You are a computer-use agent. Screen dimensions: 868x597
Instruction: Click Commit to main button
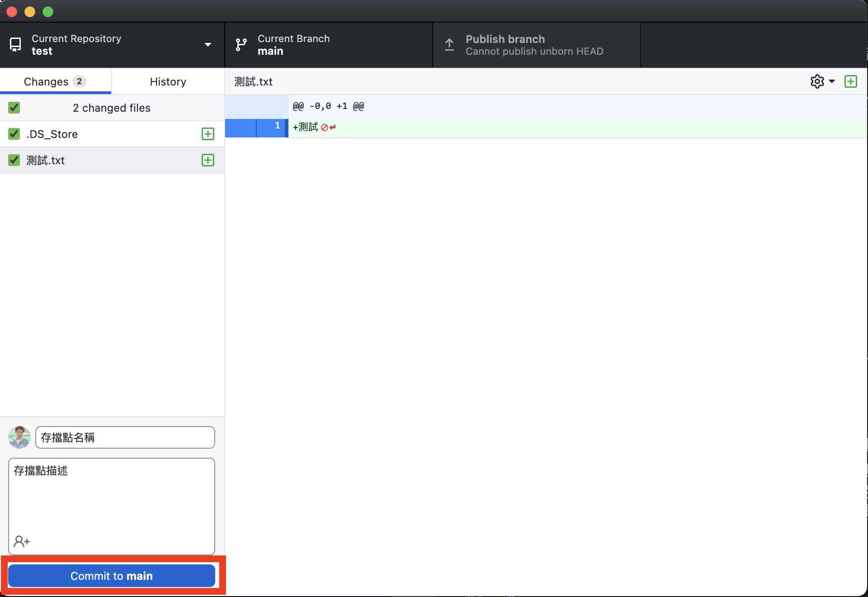point(112,575)
